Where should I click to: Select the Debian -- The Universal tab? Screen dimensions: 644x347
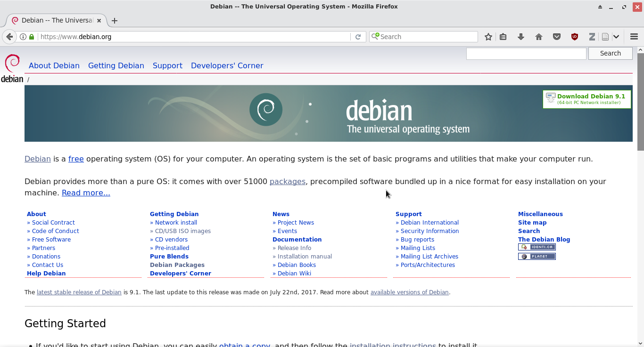(57, 21)
